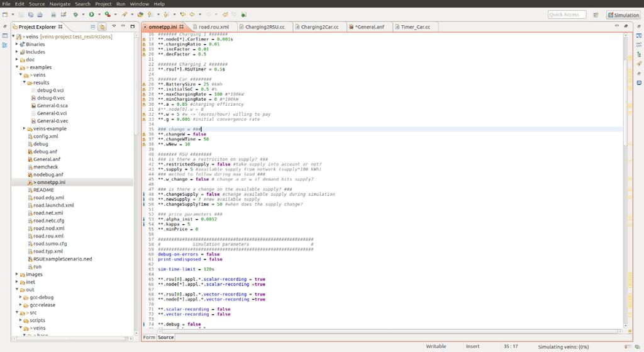Click the Back navigation arrow icon
This screenshot has height=352, width=644.
pyautogui.click(x=192, y=14)
